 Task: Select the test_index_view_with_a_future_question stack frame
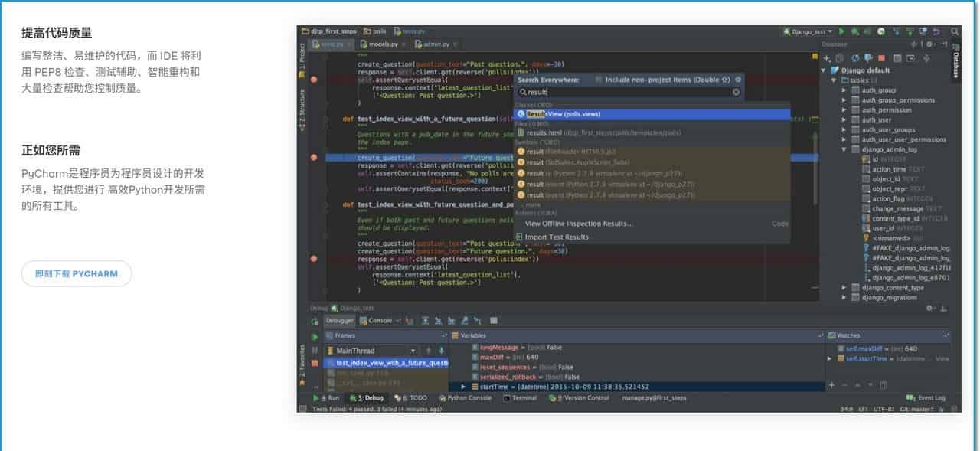click(x=386, y=363)
